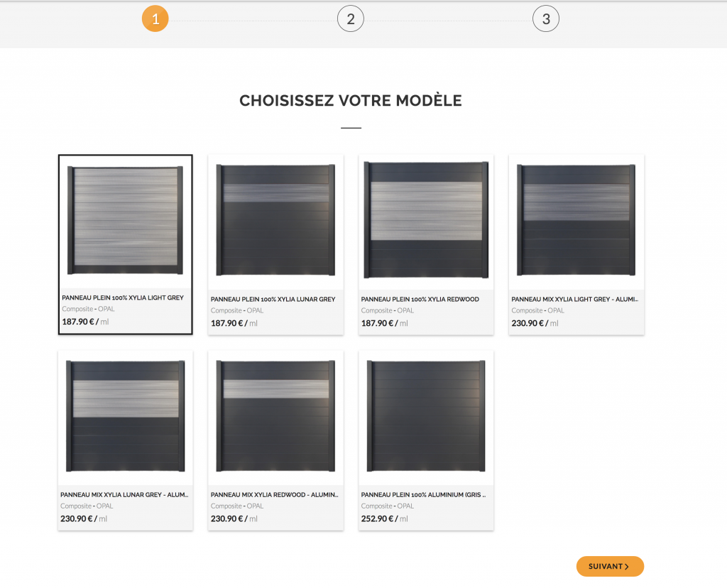Open PANNEAU PLEIN 100% XYLIA LIGHT GREY title
Viewport: 727px width, 588px height.
123,298
